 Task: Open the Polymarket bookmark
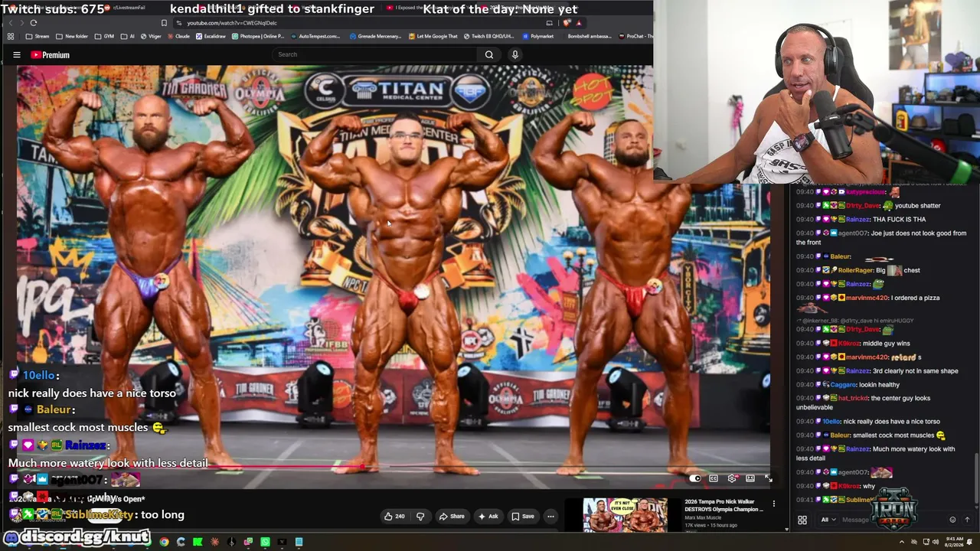pyautogui.click(x=538, y=36)
